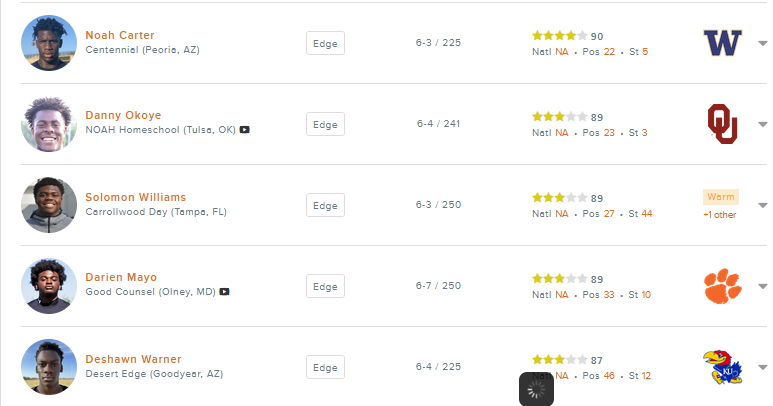Click Noah Carter's four-star rating

(559, 36)
